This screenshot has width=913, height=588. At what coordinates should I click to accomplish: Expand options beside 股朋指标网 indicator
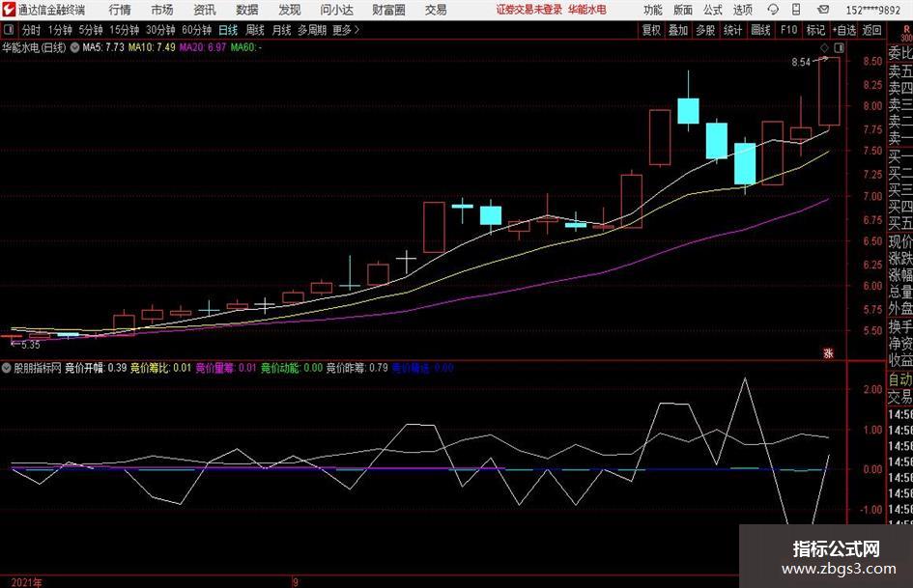click(x=6, y=368)
